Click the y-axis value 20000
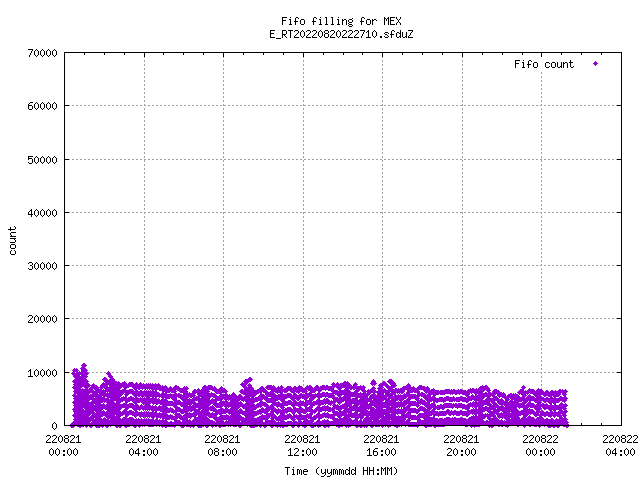This screenshot has width=640, height=480. (x=42, y=319)
